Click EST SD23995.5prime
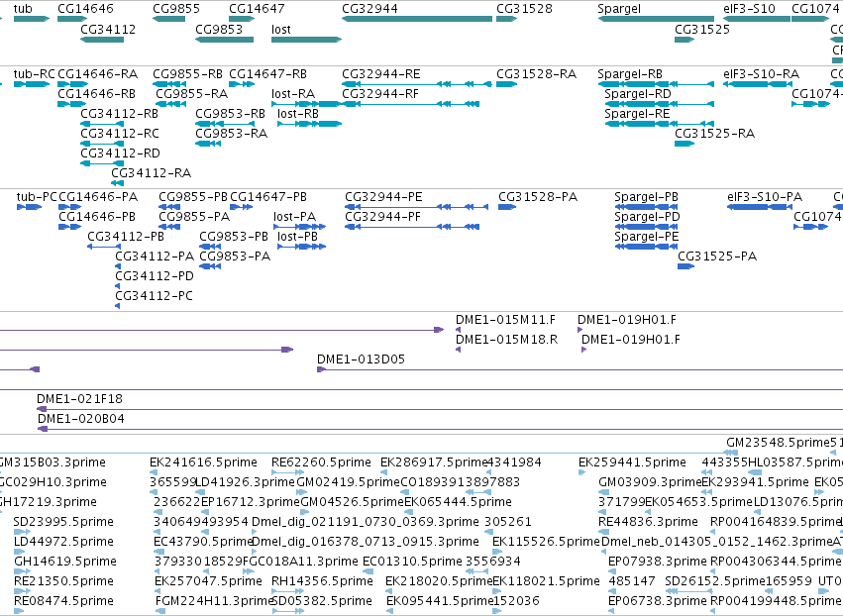 (63, 522)
